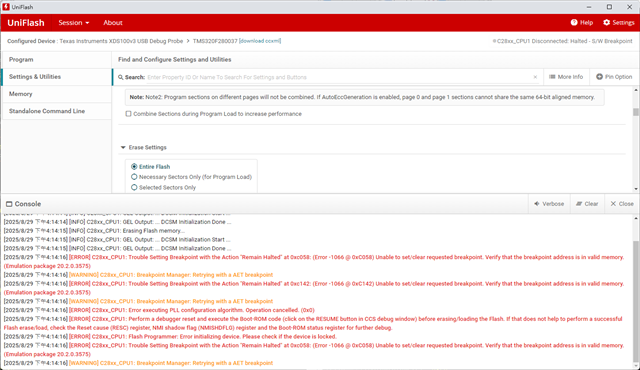Open the Settings gear in header
Viewport: 640px width, 370px height.
point(607,22)
